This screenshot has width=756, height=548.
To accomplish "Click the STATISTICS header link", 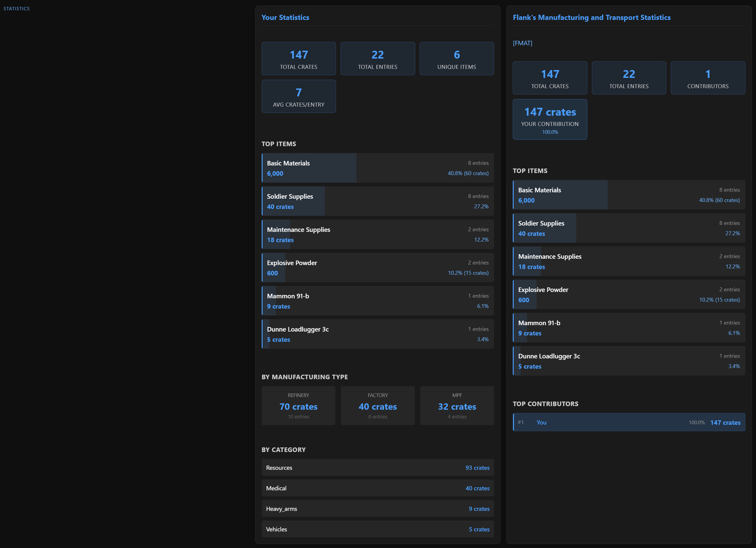I will (16, 9).
